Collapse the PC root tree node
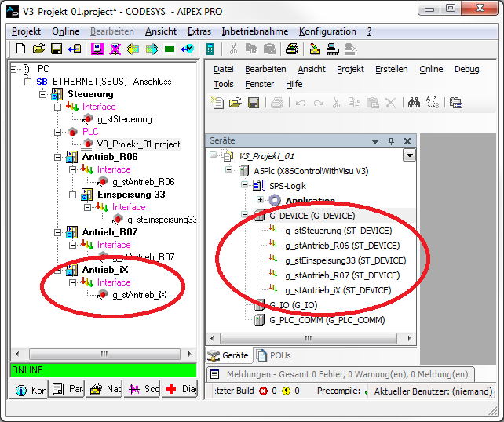504x422 pixels. [x=13, y=69]
